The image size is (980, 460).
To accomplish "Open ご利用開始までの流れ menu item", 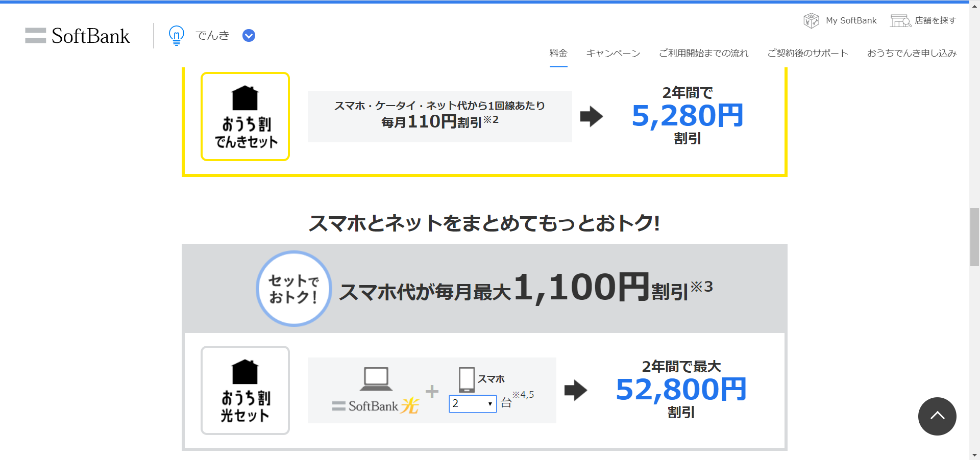I will tap(703, 53).
